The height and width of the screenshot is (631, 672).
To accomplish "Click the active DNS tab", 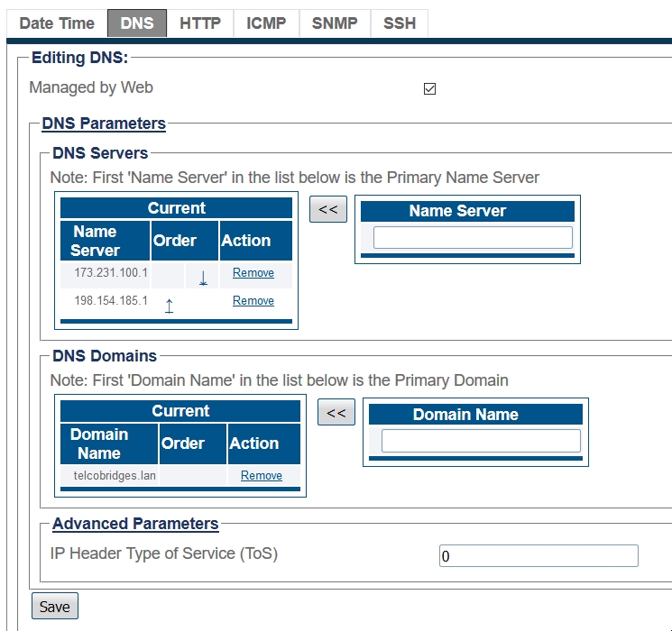I will (x=137, y=23).
